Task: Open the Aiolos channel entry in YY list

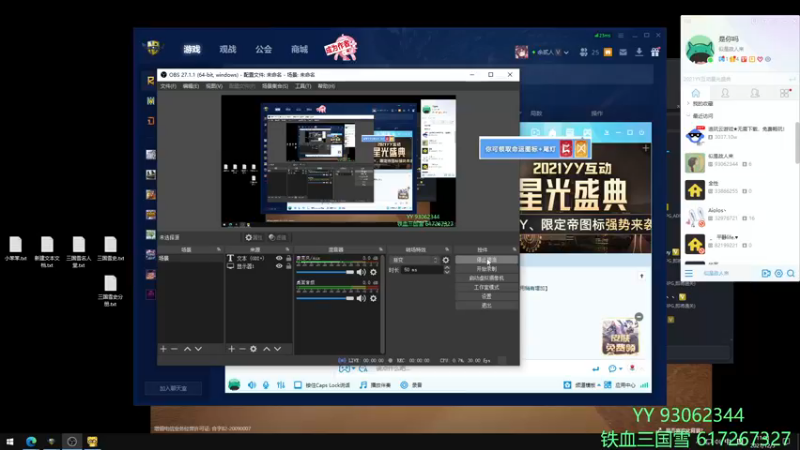Action: click(740, 217)
